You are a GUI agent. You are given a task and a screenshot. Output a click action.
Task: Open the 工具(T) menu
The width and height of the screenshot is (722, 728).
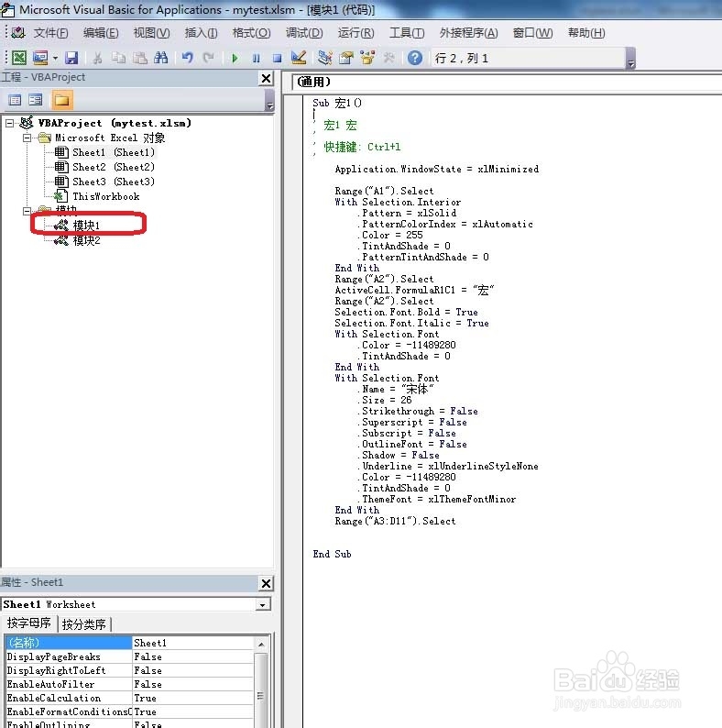pos(407,33)
